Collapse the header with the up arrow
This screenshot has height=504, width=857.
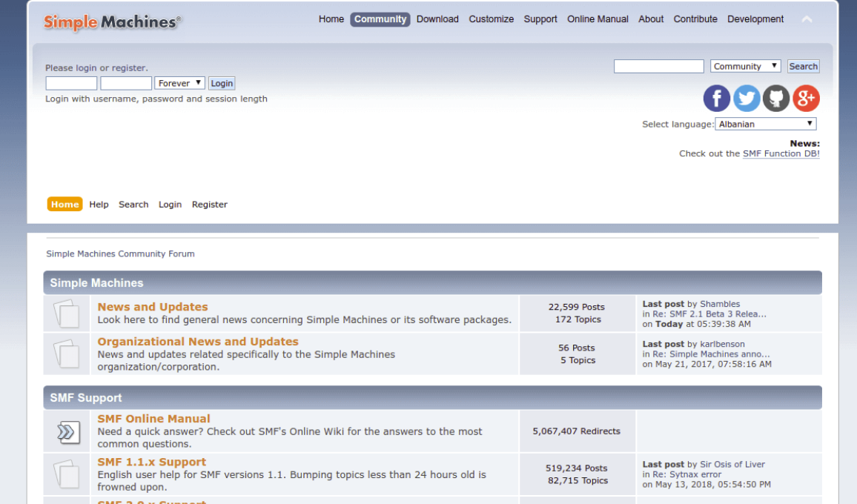pos(807,20)
